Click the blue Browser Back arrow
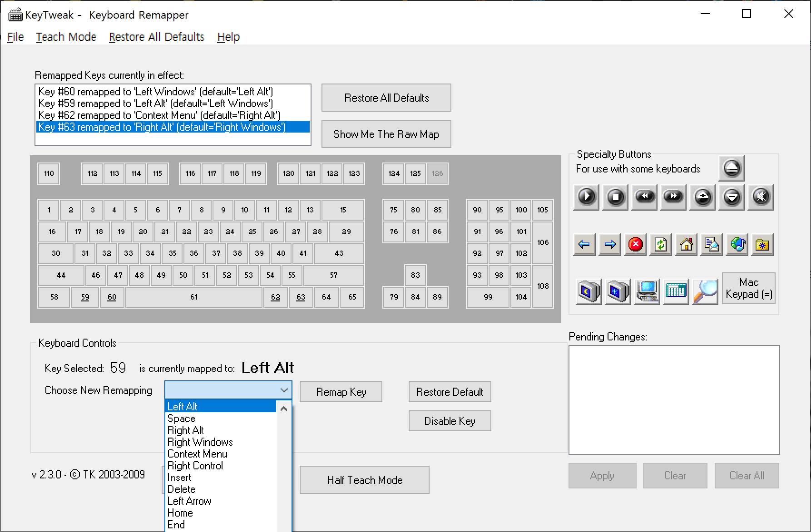 click(584, 245)
